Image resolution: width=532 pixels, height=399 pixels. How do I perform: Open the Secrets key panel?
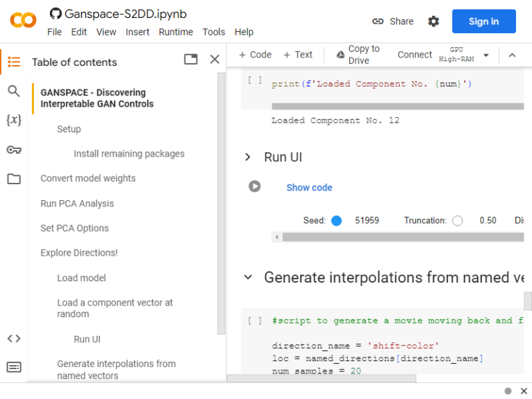point(14,150)
